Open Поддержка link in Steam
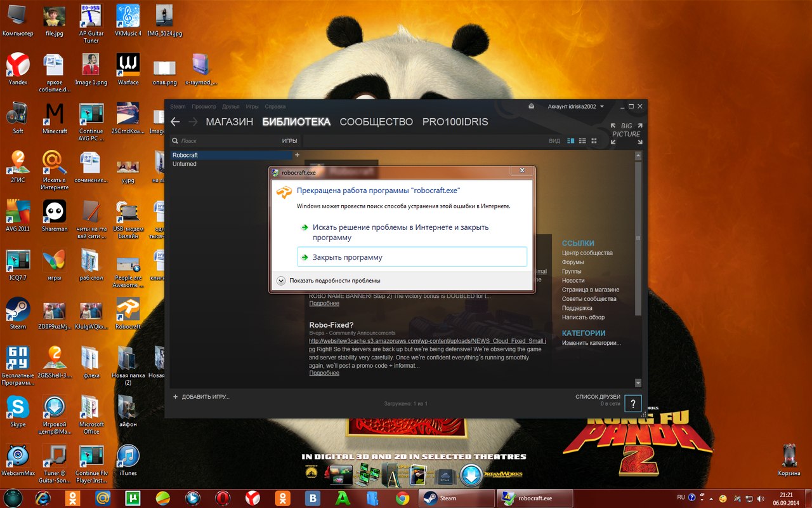This screenshot has height=508, width=812. coord(577,308)
